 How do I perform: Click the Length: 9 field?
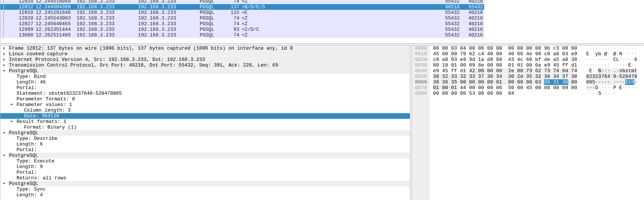(30, 167)
